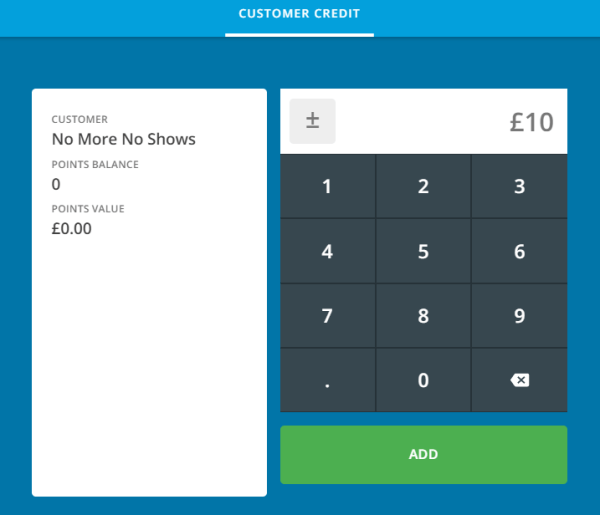Click the Points Balance value
Viewport: 600px width, 515px height.
coord(56,184)
